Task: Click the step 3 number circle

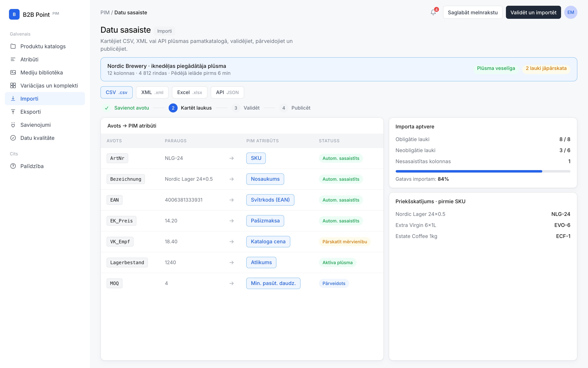Action: (236, 108)
